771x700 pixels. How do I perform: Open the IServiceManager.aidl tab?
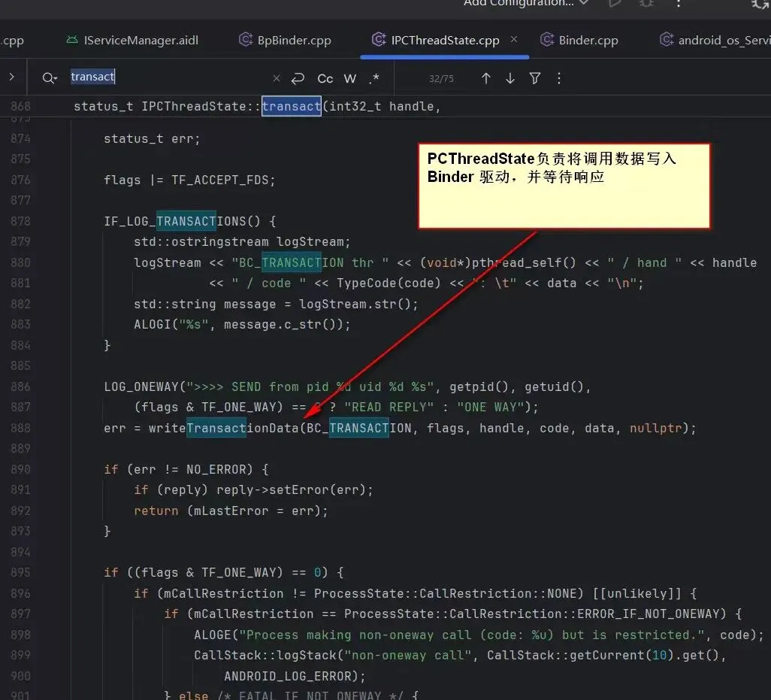[x=132, y=41]
